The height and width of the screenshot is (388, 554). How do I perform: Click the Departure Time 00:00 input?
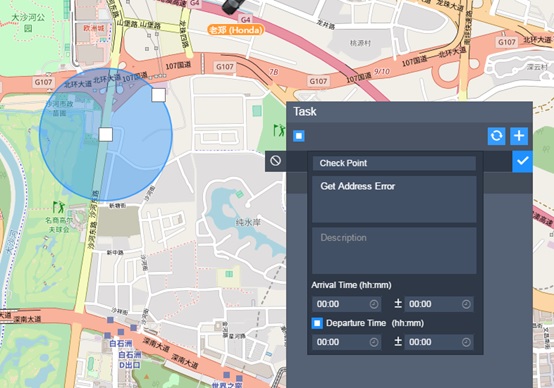(347, 342)
